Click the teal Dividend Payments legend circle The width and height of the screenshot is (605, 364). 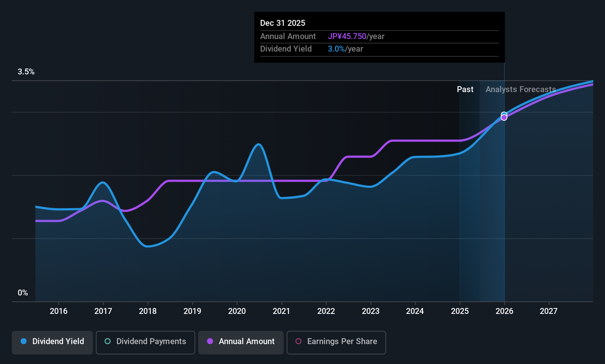pyautogui.click(x=108, y=341)
